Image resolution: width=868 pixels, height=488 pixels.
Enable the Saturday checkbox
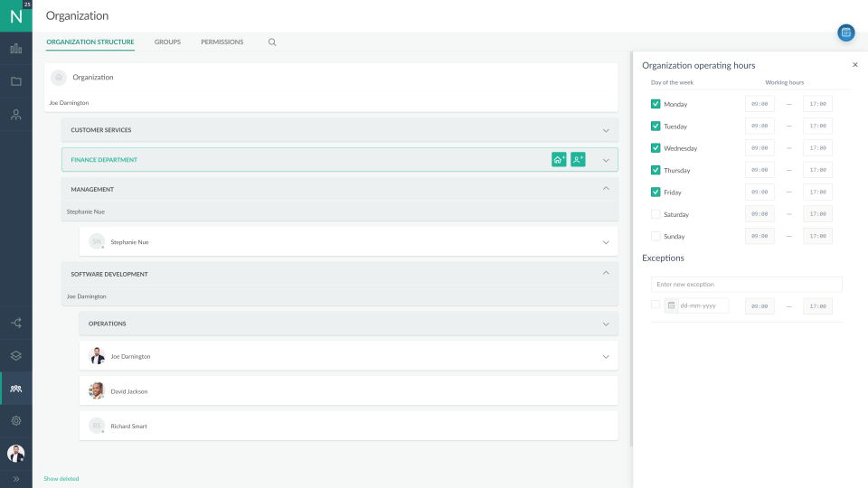(656, 214)
